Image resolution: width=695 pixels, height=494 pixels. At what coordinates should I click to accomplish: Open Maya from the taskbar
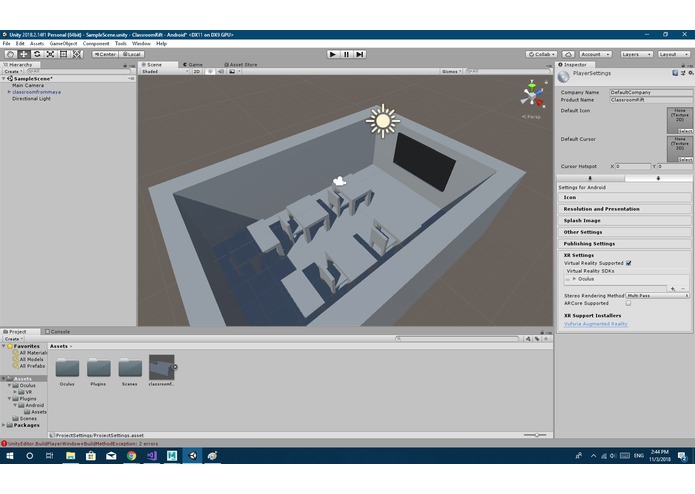coord(172,455)
